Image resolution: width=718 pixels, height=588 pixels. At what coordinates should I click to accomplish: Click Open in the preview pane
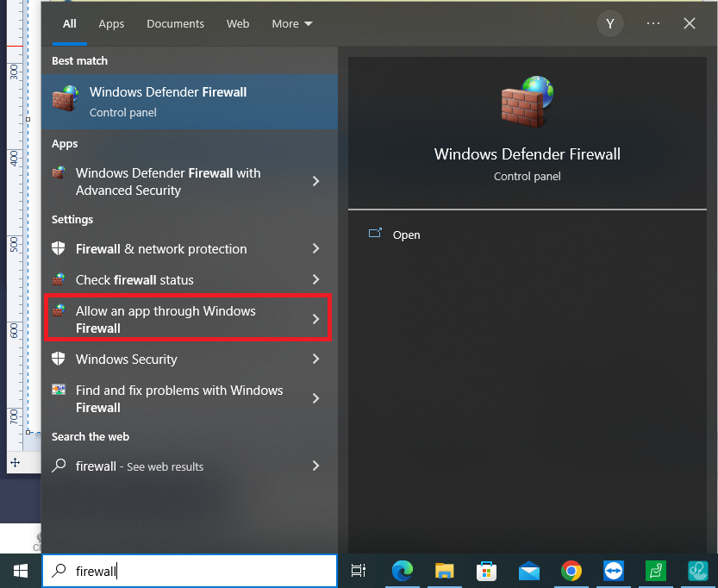click(406, 235)
